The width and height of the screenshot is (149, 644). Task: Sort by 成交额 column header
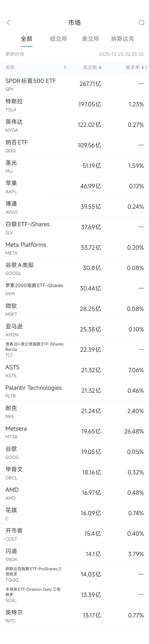[x=90, y=67]
